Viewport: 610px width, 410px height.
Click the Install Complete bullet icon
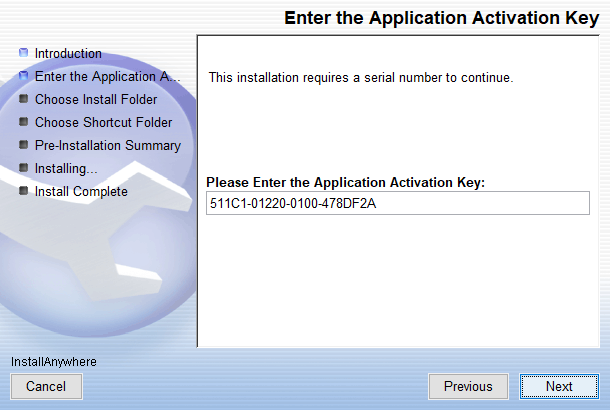[x=24, y=191]
